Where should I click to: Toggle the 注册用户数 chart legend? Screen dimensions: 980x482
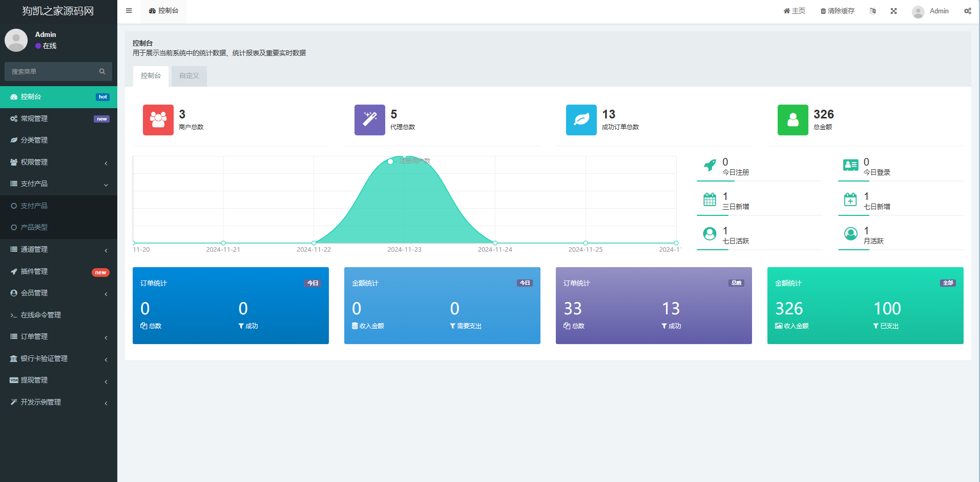[410, 161]
